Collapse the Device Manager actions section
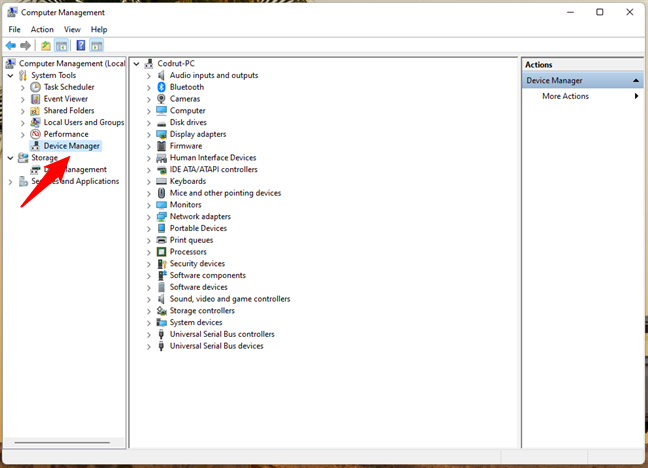 pos(636,81)
